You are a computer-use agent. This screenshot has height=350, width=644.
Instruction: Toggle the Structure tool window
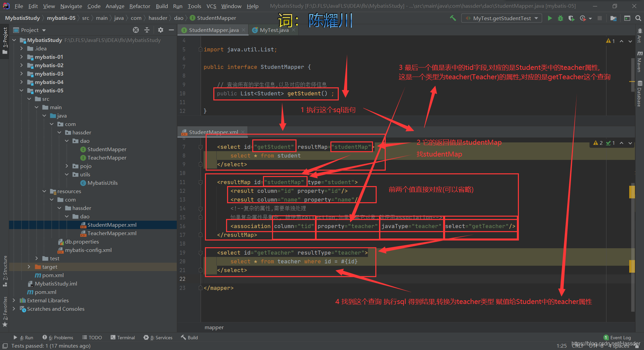click(5, 271)
